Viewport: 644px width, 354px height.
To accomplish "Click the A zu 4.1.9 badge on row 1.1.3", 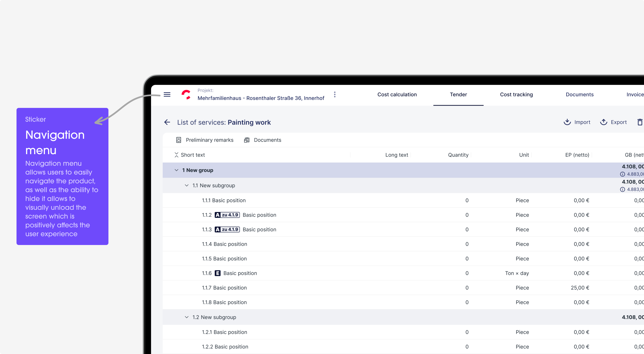I will (x=227, y=230).
